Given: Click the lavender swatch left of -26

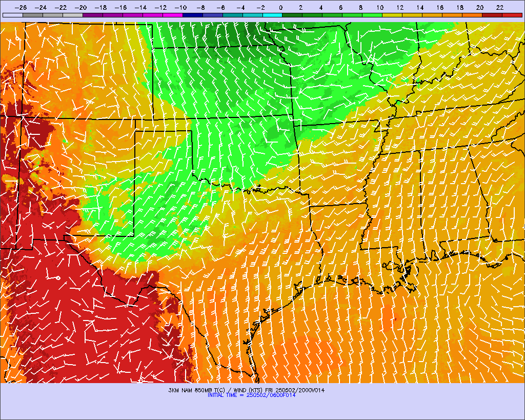Looking at the screenshot, I should pos(13,15).
